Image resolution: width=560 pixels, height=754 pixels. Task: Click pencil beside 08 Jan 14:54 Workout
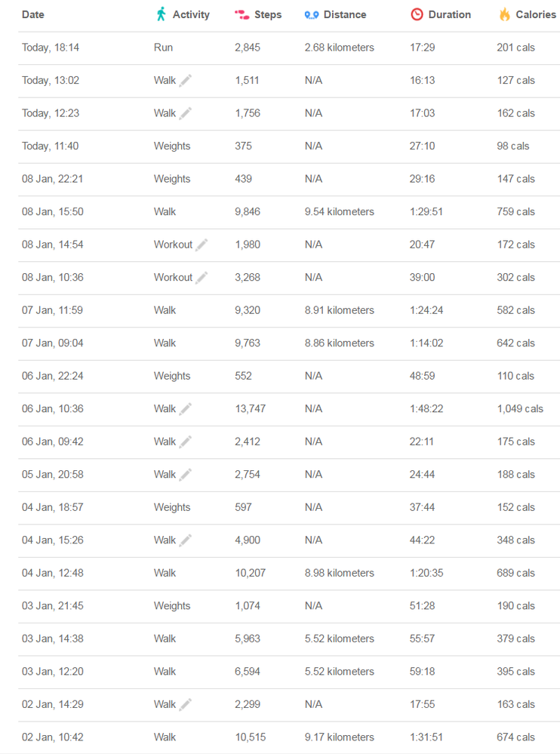coord(202,245)
